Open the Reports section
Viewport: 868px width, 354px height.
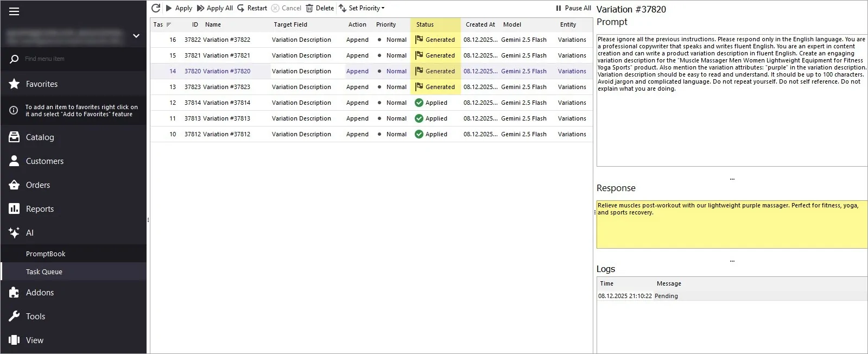coord(40,209)
